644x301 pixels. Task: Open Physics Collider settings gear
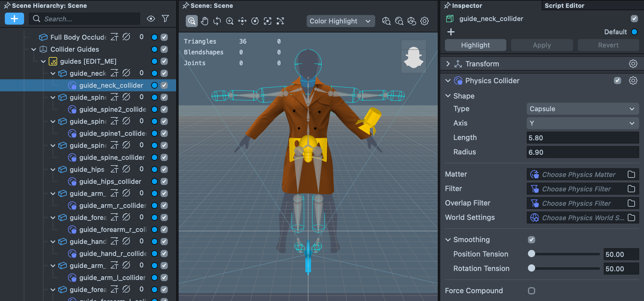click(633, 81)
